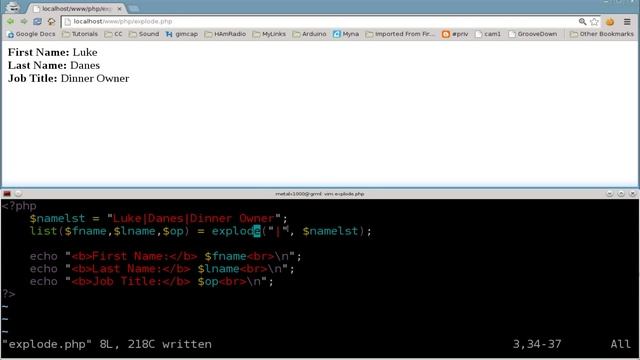The width and height of the screenshot is (640, 360).
Task: Open the Tutorials bookmark folder
Action: (80, 34)
